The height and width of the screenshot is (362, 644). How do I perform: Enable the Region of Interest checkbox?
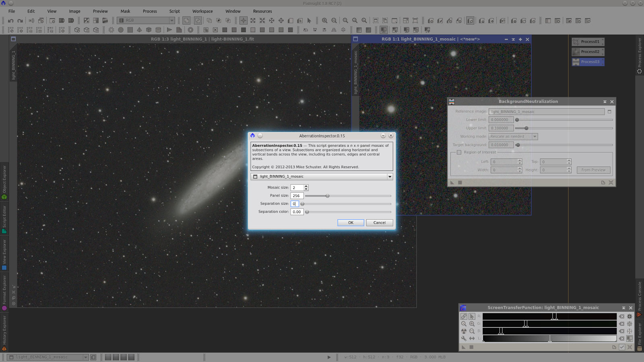(x=459, y=152)
